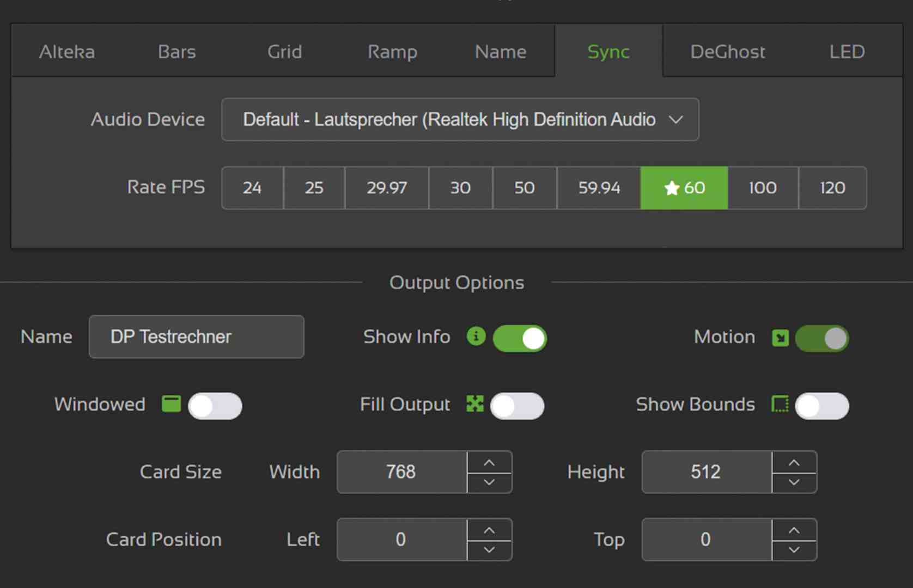
Task: Disable the Show Info toggle
Action: pos(519,338)
